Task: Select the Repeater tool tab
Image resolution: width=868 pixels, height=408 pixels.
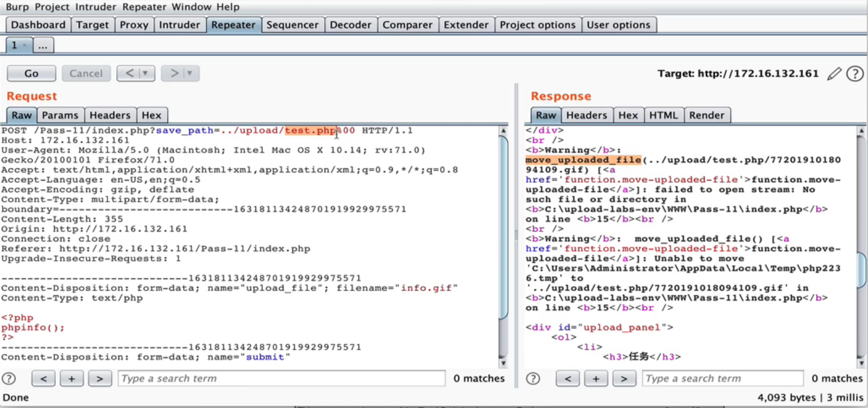Action: 233,25
